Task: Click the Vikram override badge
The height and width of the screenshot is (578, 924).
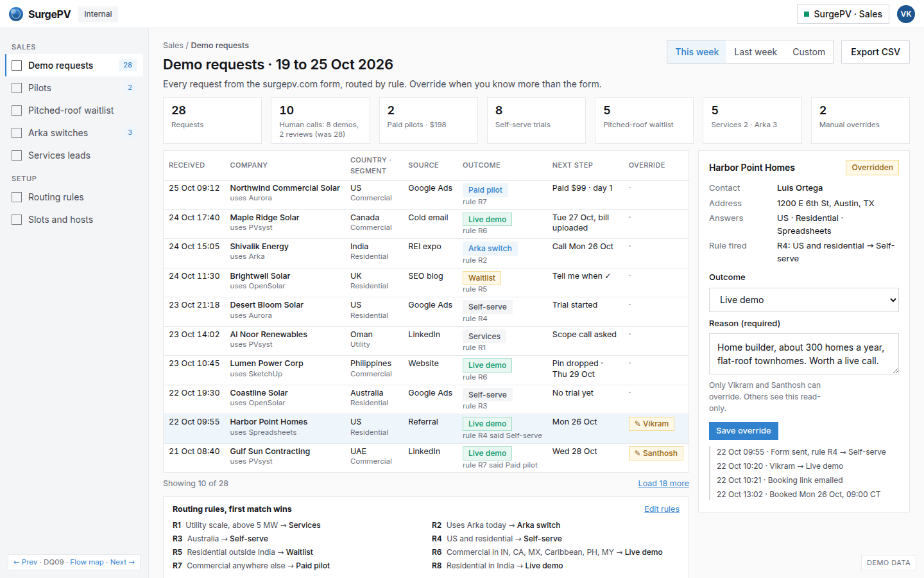Action: [651, 424]
